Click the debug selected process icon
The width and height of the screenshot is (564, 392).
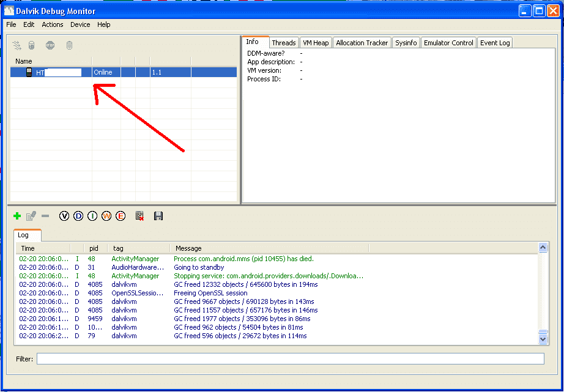coord(17,45)
